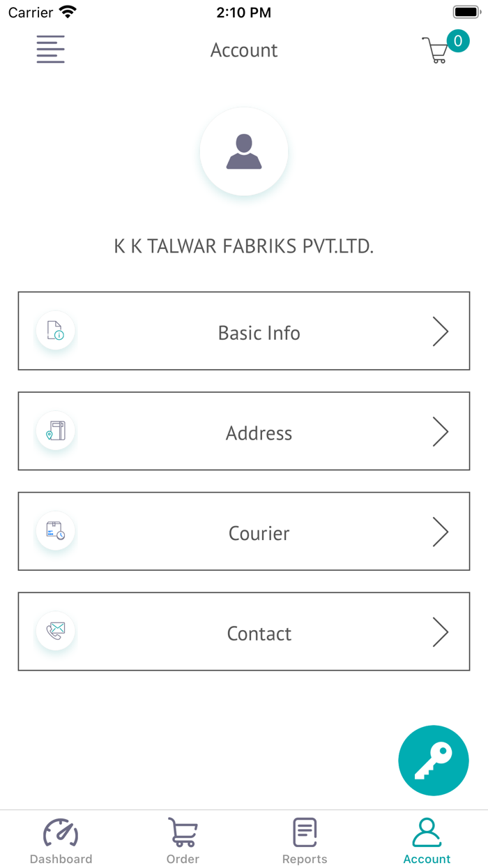488x868 pixels.
Task: Expand the Contact section chevron
Action: (x=441, y=632)
